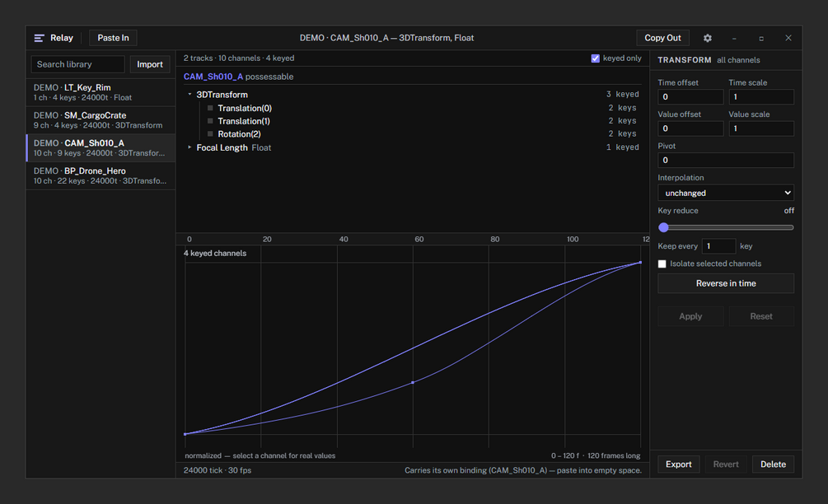The image size is (828, 504).
Task: Click the 20 mark on timeline ruler
Action: (267, 239)
